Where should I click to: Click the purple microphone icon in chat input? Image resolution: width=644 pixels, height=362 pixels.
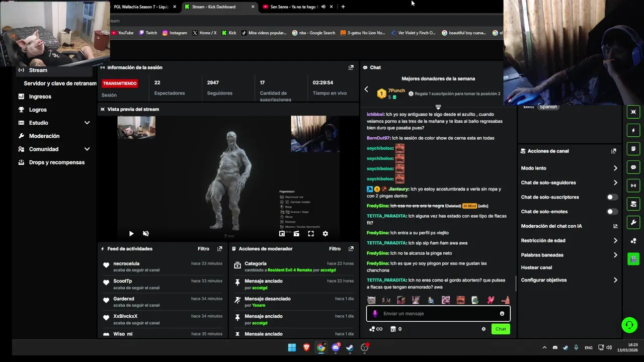(375, 314)
